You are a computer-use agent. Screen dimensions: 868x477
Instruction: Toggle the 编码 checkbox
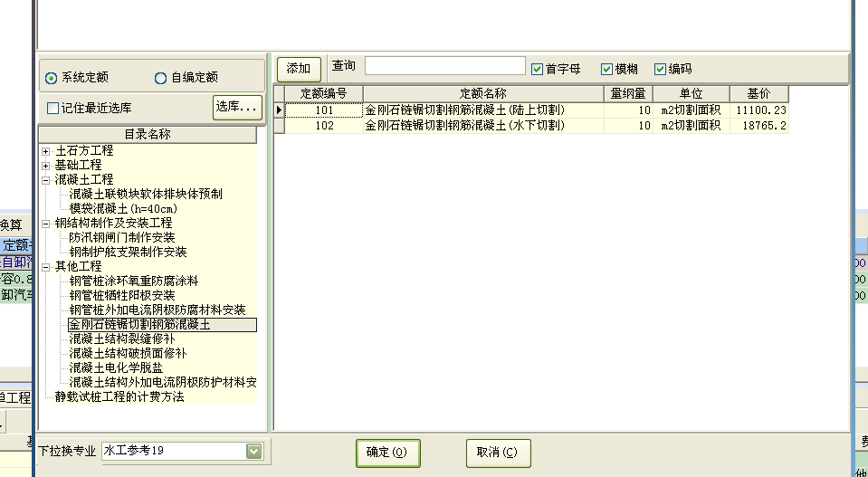[660, 69]
